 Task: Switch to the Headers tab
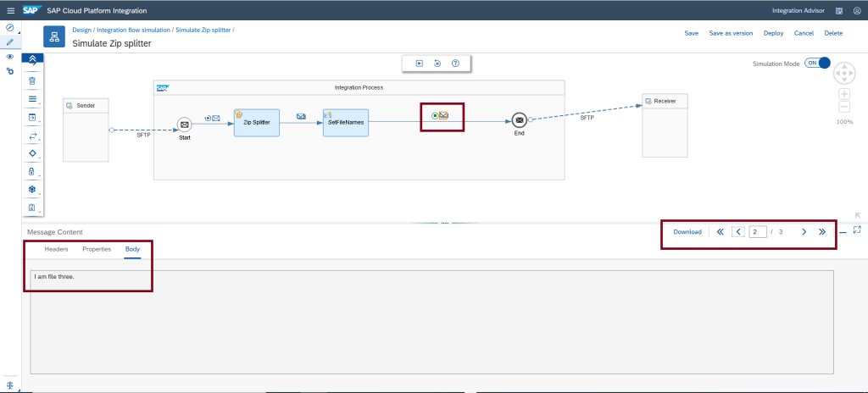click(57, 249)
